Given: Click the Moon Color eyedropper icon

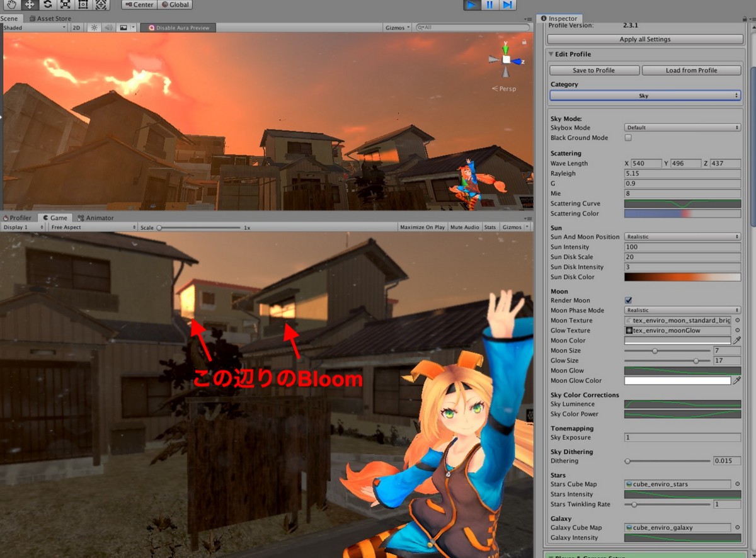Looking at the screenshot, I should [x=737, y=341].
